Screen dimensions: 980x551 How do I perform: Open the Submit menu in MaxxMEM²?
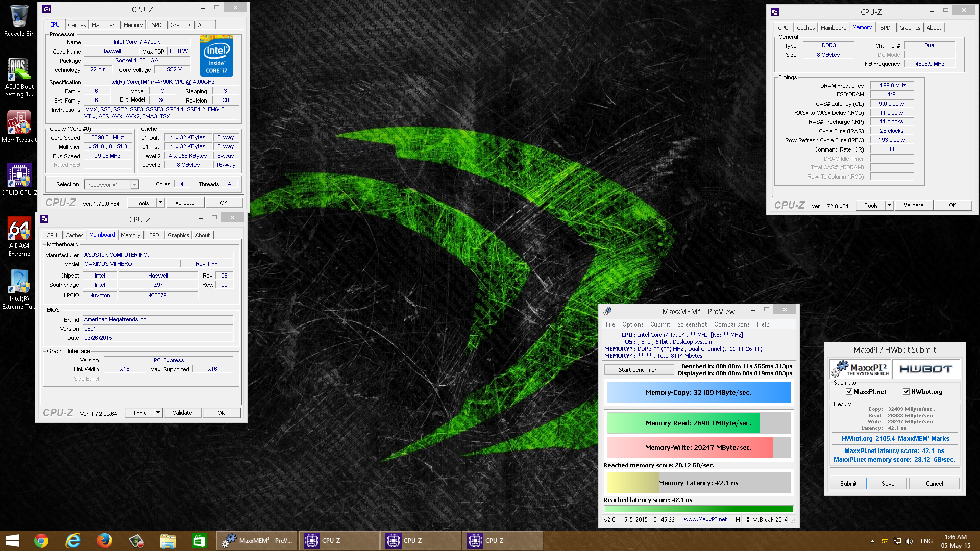point(660,324)
